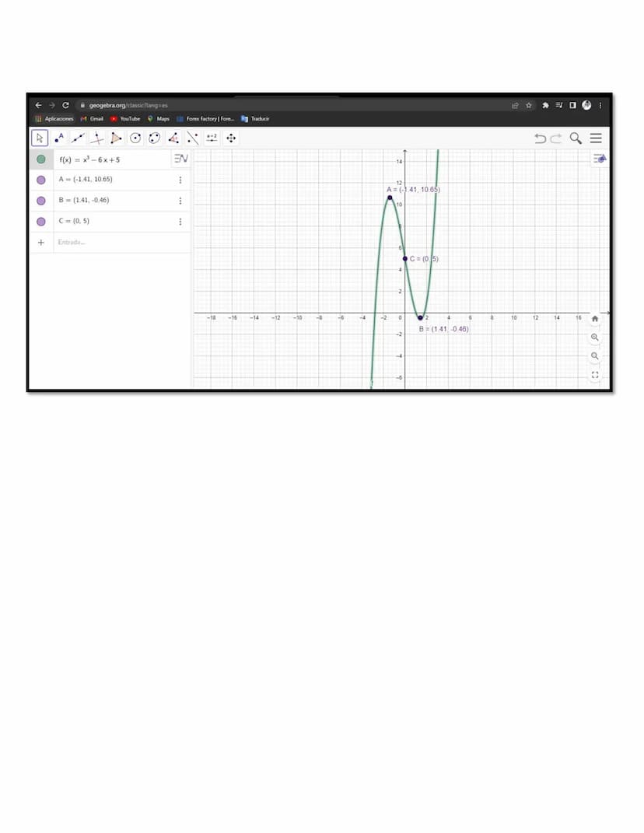Toggle visibility of point A
Image resolution: width=644 pixels, height=833 pixels.
pyautogui.click(x=41, y=180)
